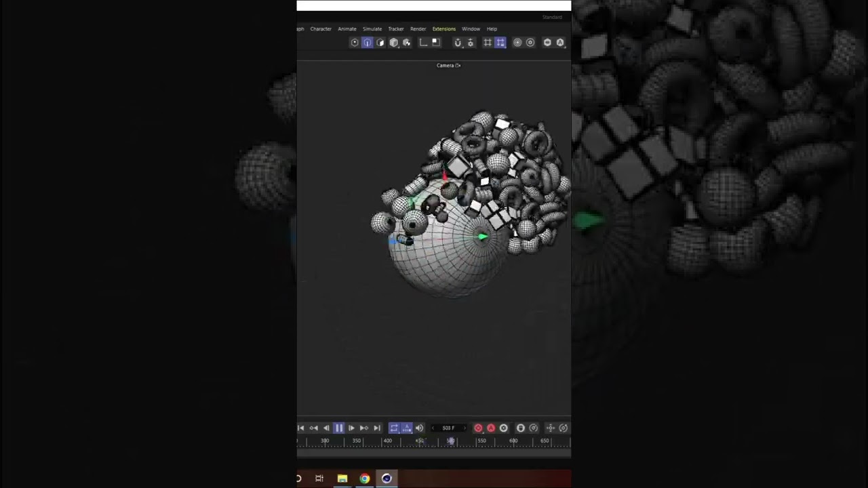
Task: Click right arrow beside frame field
Action: 465,428
